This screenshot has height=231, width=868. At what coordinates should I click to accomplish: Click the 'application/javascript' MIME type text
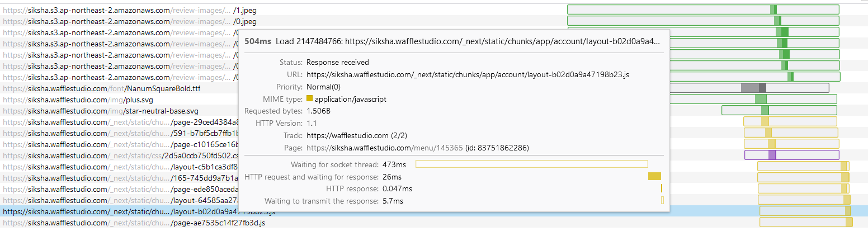(351, 100)
